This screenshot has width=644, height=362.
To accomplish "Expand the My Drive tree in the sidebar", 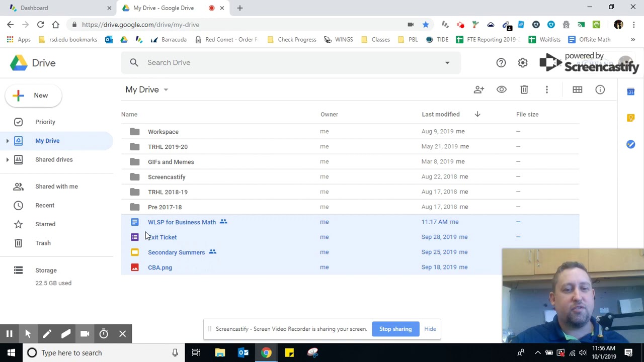I will tap(8, 141).
